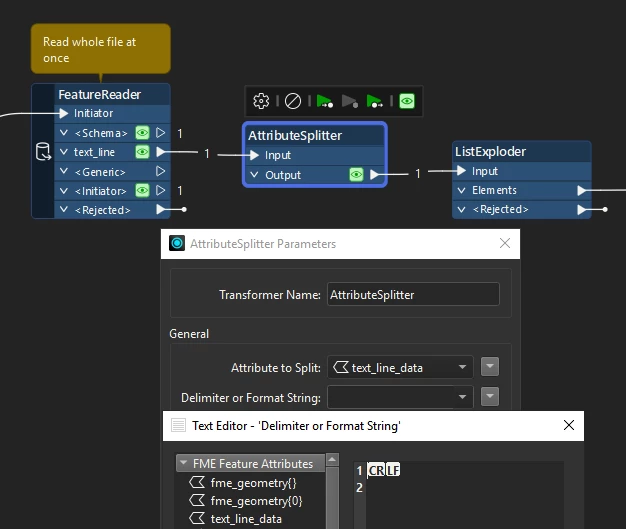Open AttributeSplitter parameters via gear icon
626x529 pixels.
pos(261,101)
